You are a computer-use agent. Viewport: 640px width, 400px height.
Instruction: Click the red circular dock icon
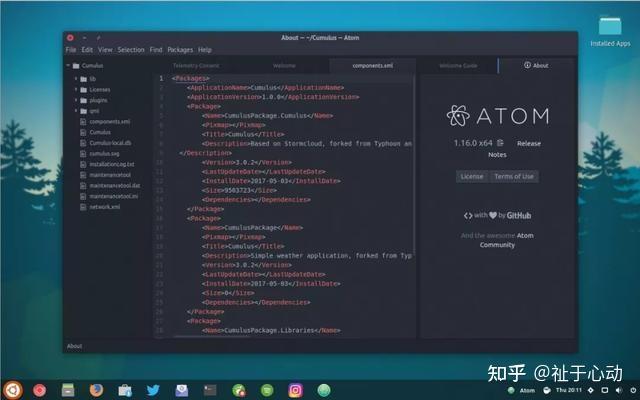click(x=40, y=390)
